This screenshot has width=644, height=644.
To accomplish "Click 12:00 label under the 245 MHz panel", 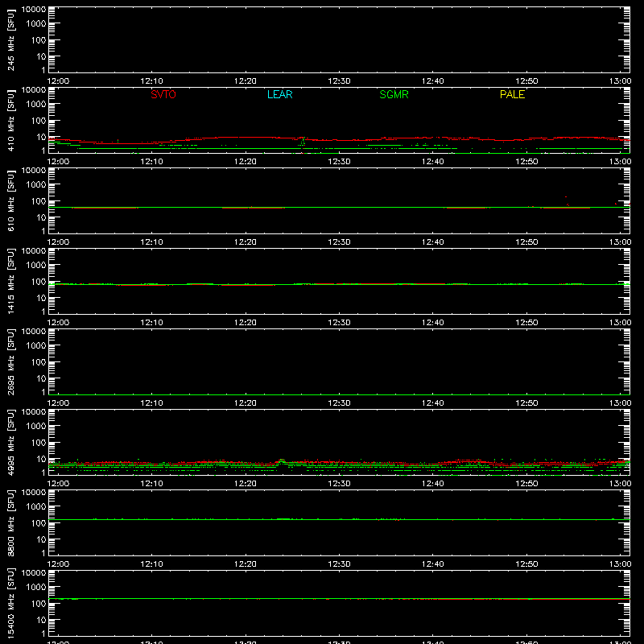I will (58, 81).
